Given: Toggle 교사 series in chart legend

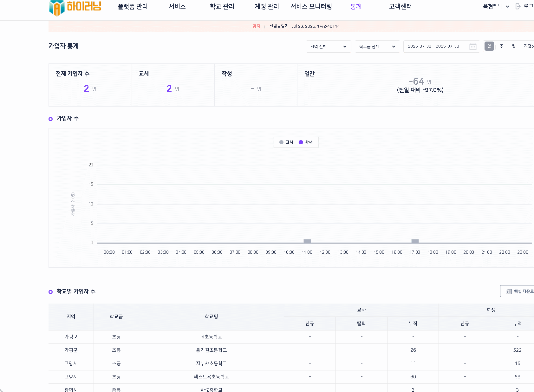Looking at the screenshot, I should coord(286,142).
